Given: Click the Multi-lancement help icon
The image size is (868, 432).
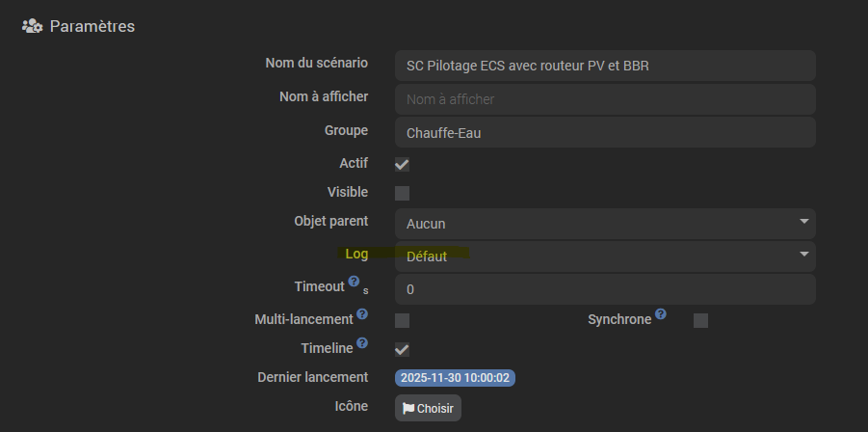Looking at the screenshot, I should 362,314.
